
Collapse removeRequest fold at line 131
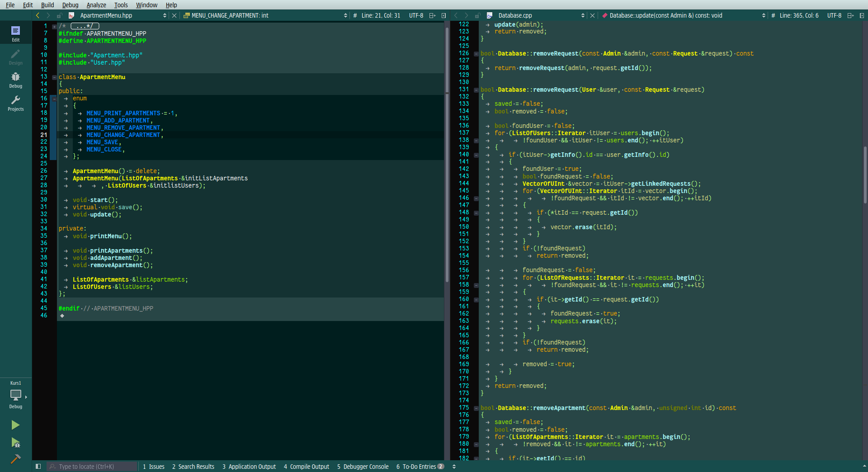coord(476,90)
